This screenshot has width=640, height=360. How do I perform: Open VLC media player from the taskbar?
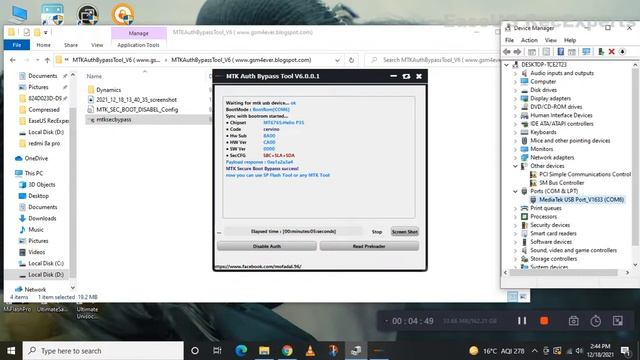(310, 350)
